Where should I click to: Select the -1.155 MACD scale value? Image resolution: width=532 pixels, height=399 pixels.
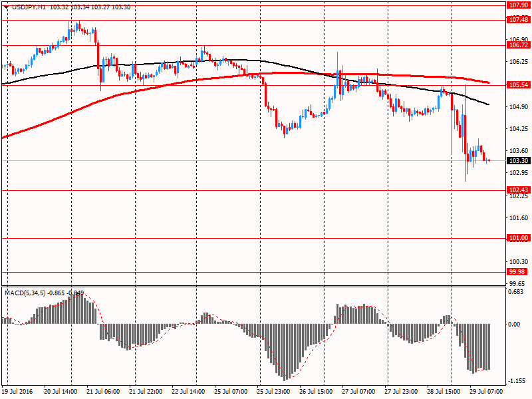tap(517, 381)
